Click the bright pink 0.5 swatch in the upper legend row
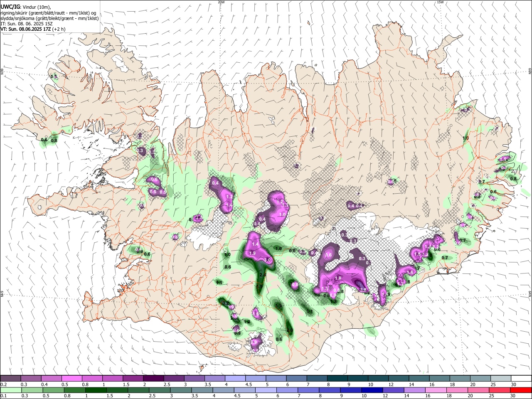Screen dimensions: 532x399 (71, 378)
